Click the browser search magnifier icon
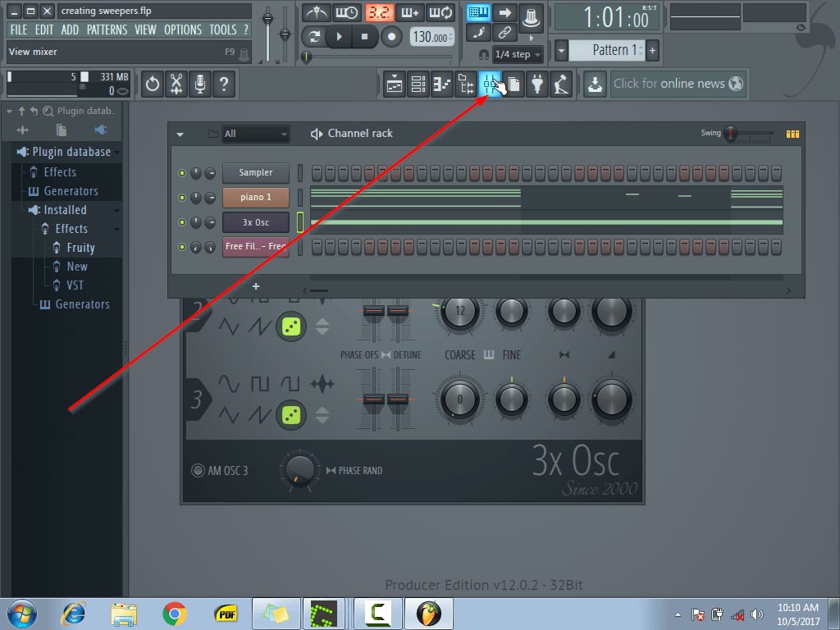The width and height of the screenshot is (840, 630). (48, 111)
